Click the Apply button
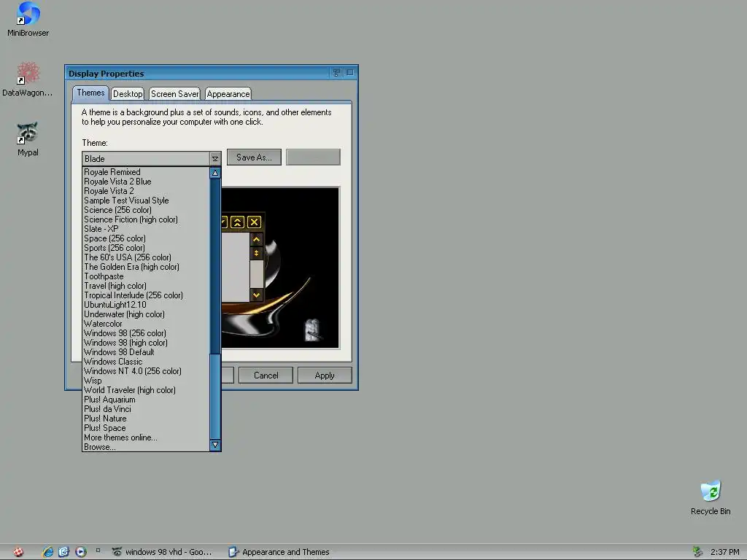The height and width of the screenshot is (560, 747). click(325, 376)
